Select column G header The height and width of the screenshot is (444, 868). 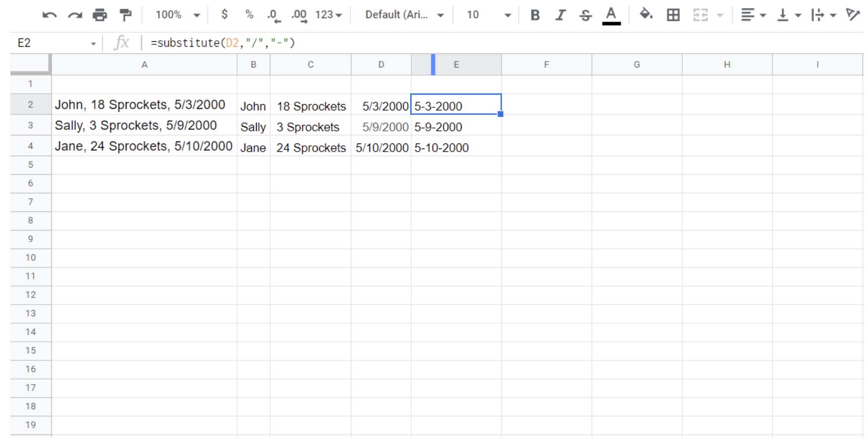tap(637, 64)
